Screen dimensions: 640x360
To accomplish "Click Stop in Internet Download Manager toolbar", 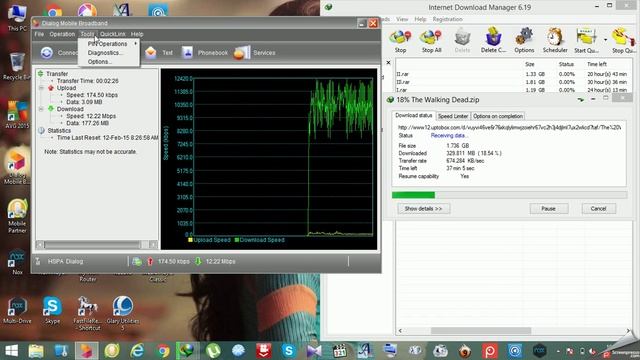I will [x=400, y=41].
